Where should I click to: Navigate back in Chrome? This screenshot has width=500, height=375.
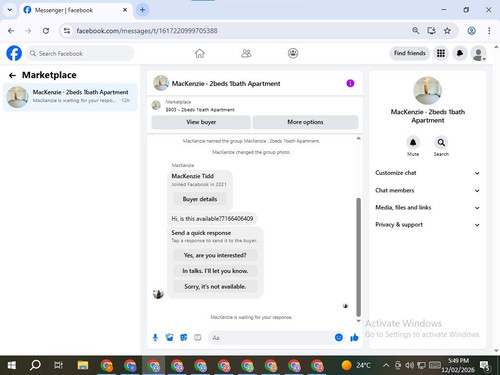click(x=11, y=31)
